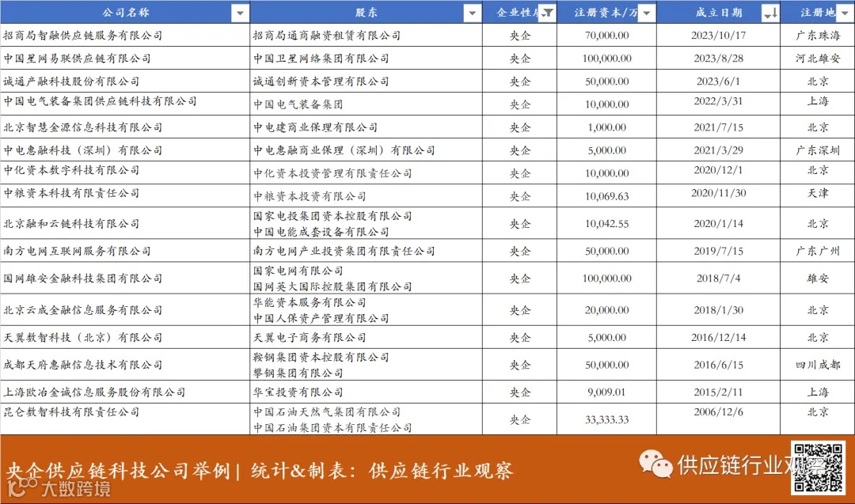The height and width of the screenshot is (504, 855).
Task: Select shareholder cell 招商局通商融资租赁有限公司
Action: pos(367,36)
